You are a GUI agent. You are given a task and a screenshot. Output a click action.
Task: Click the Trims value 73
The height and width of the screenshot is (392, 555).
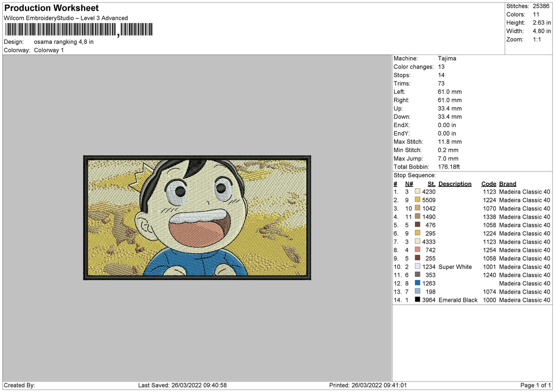[441, 84]
